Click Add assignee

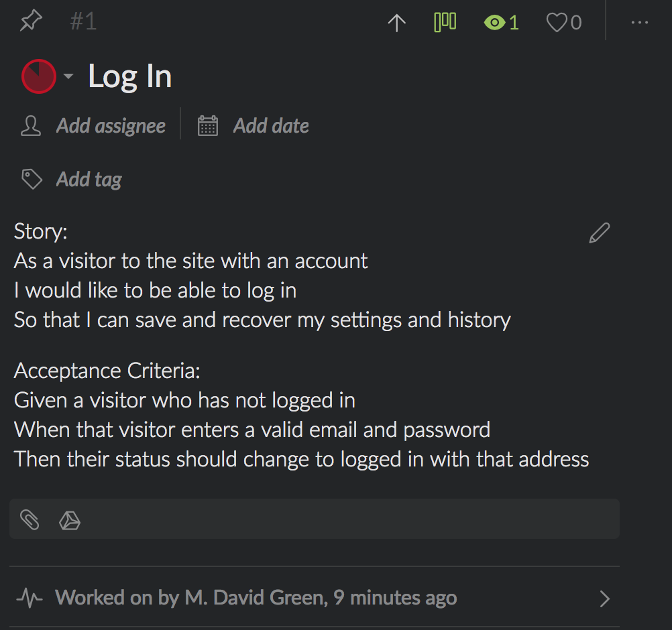click(111, 126)
